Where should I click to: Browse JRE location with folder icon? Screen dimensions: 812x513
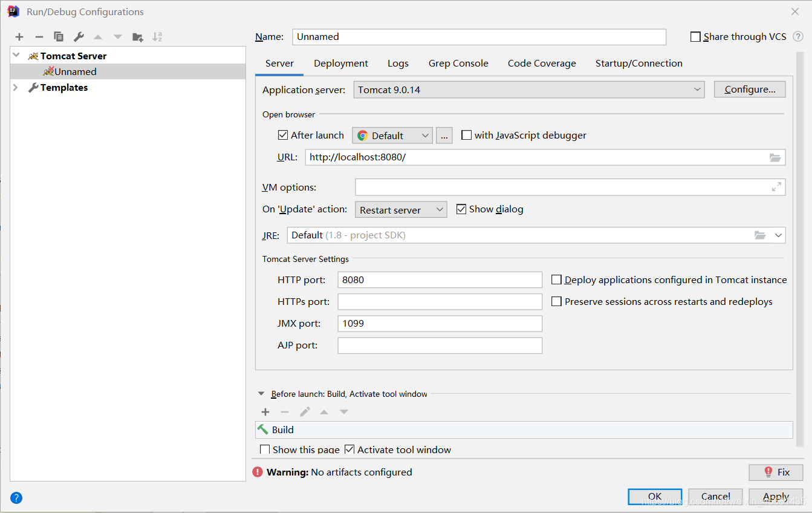tap(760, 235)
